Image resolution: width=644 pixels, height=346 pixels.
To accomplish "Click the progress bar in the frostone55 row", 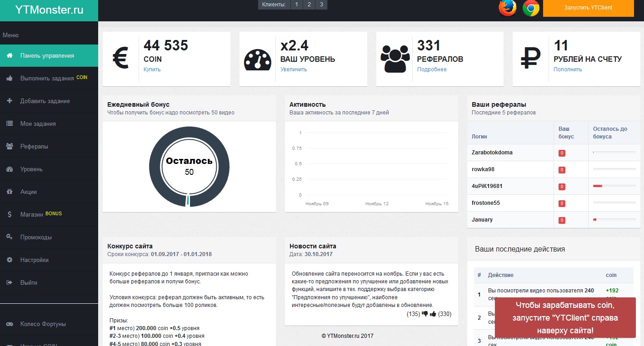I will (x=614, y=203).
